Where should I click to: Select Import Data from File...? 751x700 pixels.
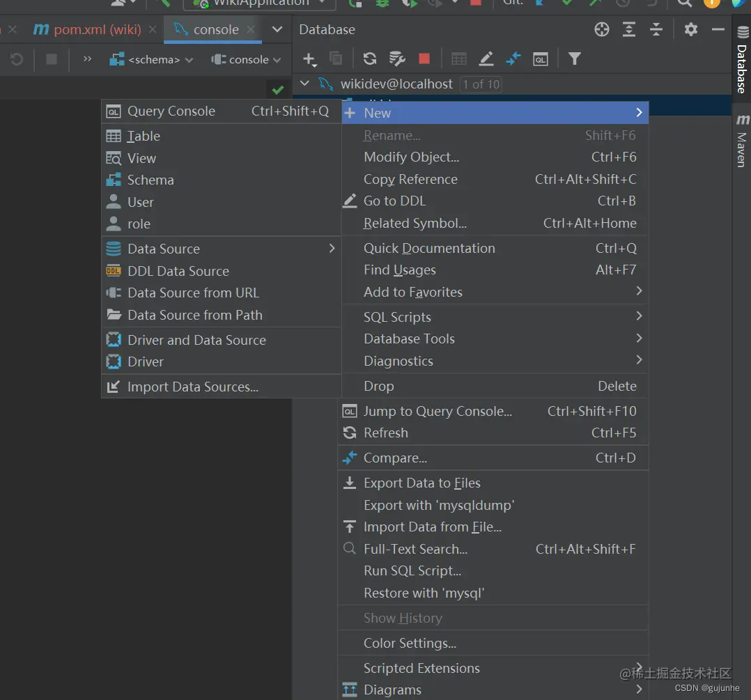(493, 527)
